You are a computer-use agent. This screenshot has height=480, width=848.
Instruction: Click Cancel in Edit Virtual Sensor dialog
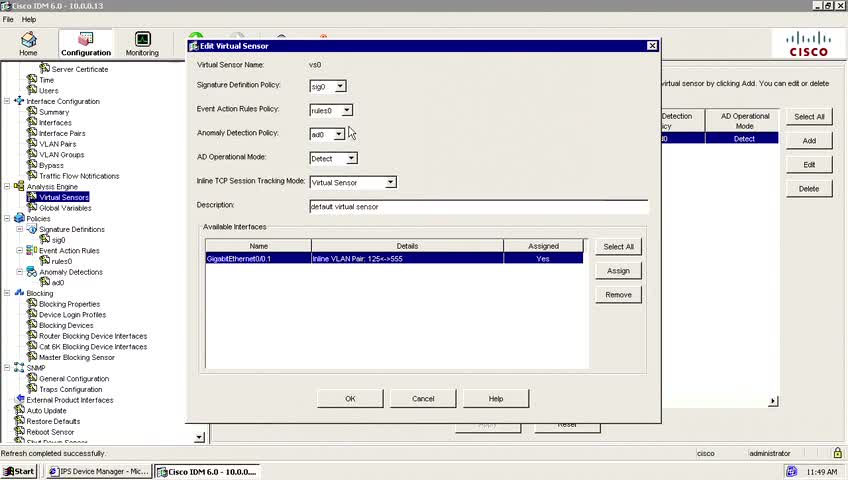[423, 398]
